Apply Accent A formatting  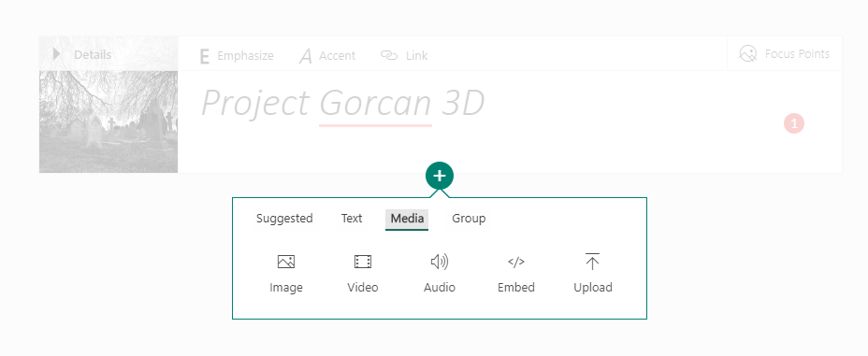[306, 56]
